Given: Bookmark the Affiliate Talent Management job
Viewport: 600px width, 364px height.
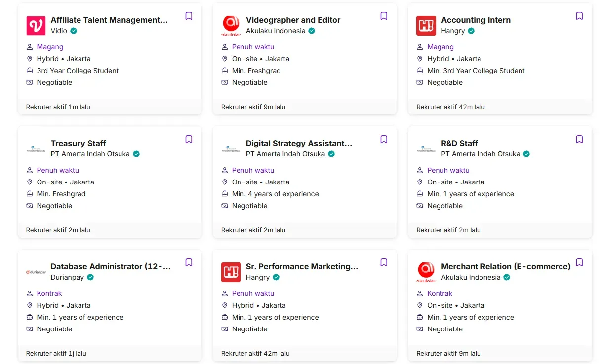Looking at the screenshot, I should pyautogui.click(x=189, y=16).
